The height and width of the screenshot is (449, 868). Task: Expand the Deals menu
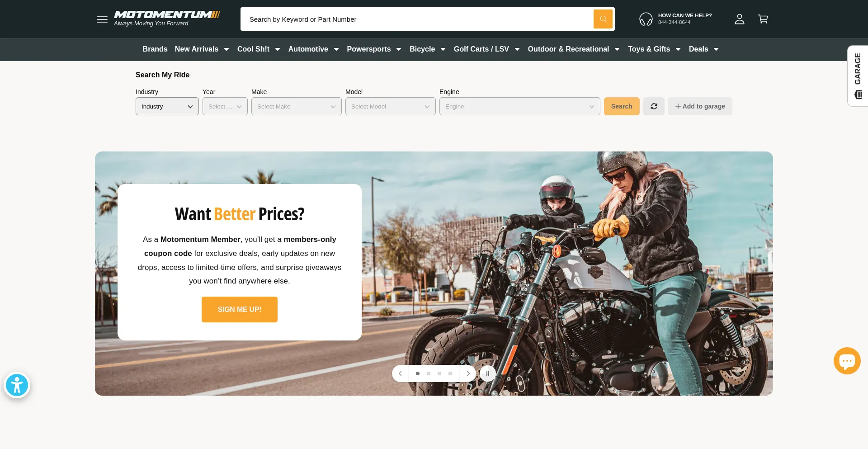(x=703, y=49)
